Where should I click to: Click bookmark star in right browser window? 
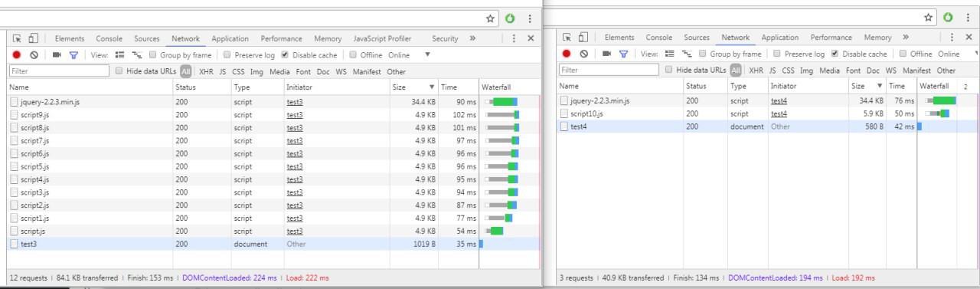pyautogui.click(x=929, y=17)
